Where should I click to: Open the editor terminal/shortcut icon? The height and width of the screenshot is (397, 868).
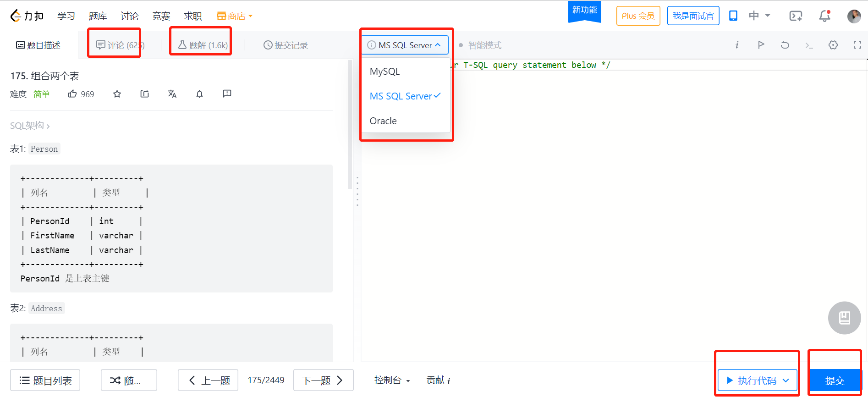[x=809, y=45]
